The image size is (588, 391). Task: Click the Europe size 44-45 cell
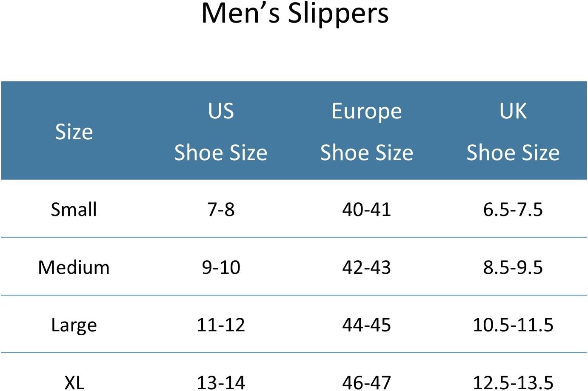click(367, 325)
